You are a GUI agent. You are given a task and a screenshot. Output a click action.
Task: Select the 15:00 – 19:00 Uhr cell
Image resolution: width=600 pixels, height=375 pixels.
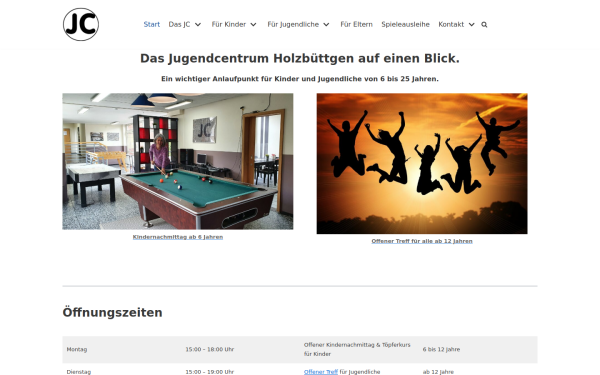[241, 370]
